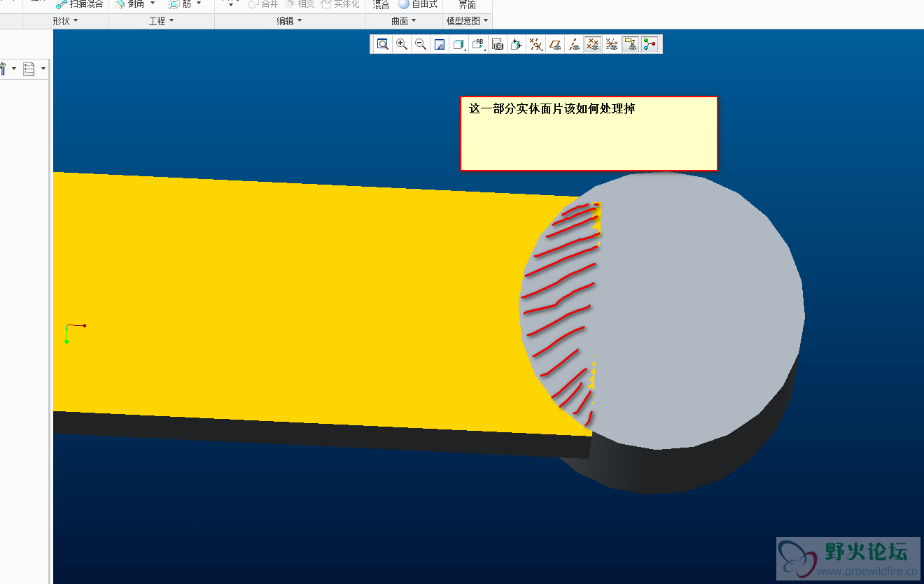
Task: Expand the Model Intent group (模型意图)
Action: pos(468,22)
